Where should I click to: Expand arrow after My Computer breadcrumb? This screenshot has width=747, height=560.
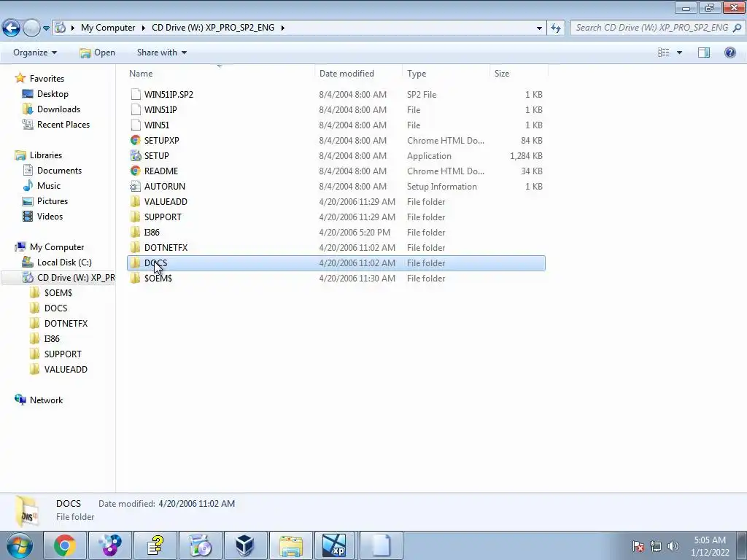point(143,28)
